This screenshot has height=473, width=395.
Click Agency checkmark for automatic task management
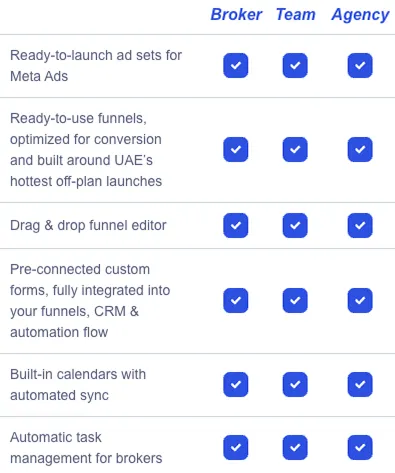click(x=360, y=447)
